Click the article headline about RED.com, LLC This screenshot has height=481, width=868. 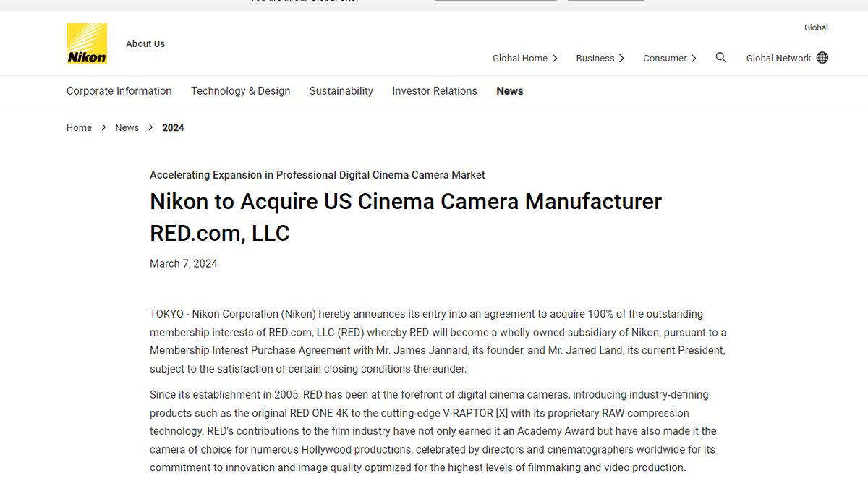[406, 217]
